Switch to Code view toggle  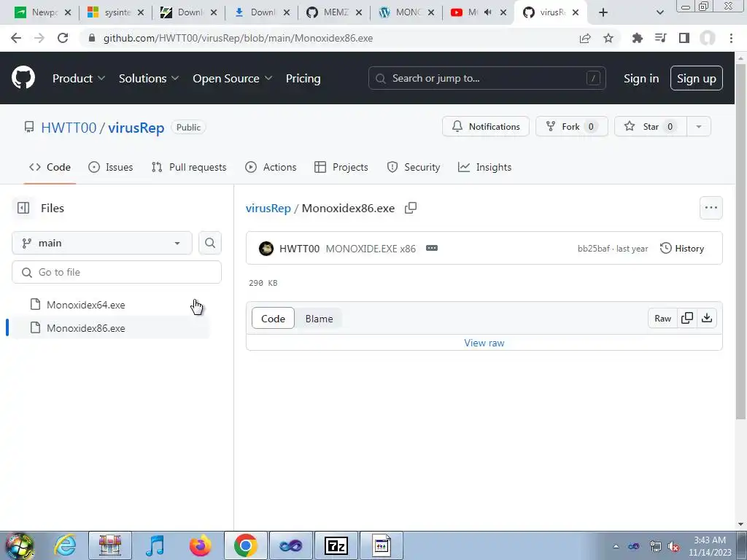pos(273,319)
